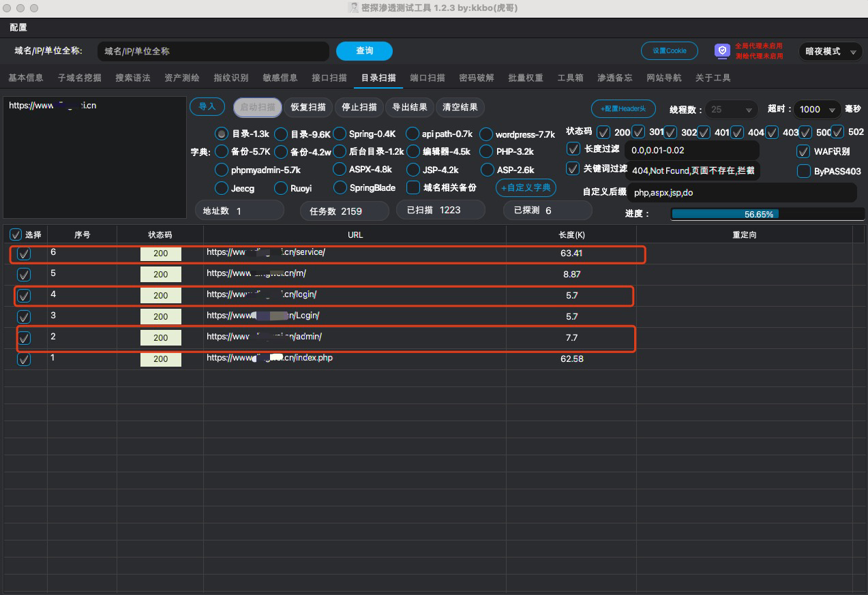Click the length filter value field

click(x=691, y=150)
